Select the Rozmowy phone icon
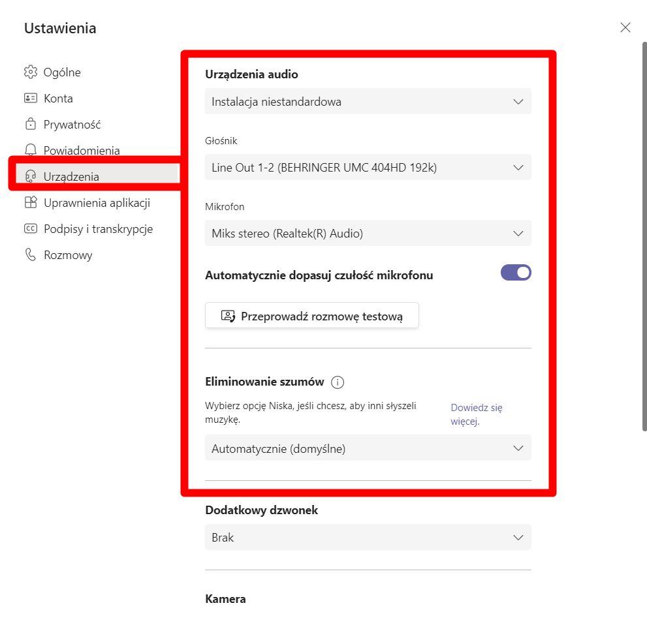Image resolution: width=647 pixels, height=644 pixels. pos(31,254)
